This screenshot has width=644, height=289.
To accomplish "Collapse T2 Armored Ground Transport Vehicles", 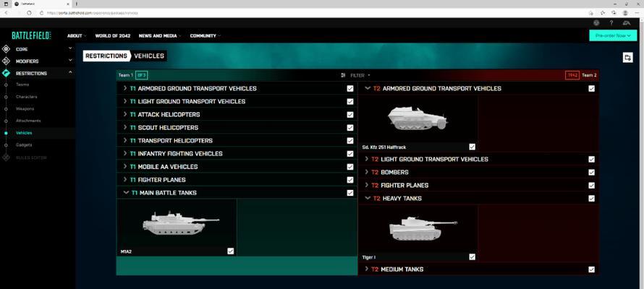I will click(368, 88).
